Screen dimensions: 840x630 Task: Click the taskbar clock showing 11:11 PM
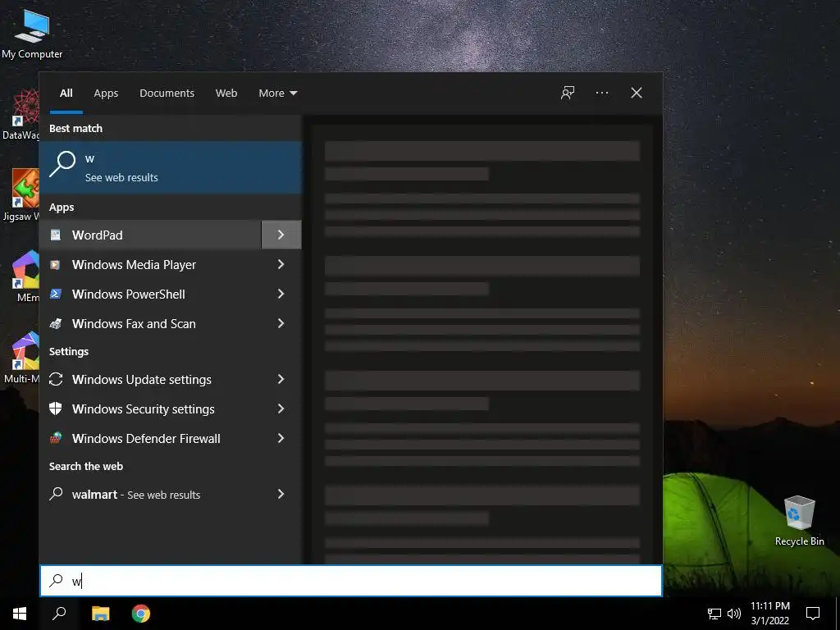(x=769, y=614)
